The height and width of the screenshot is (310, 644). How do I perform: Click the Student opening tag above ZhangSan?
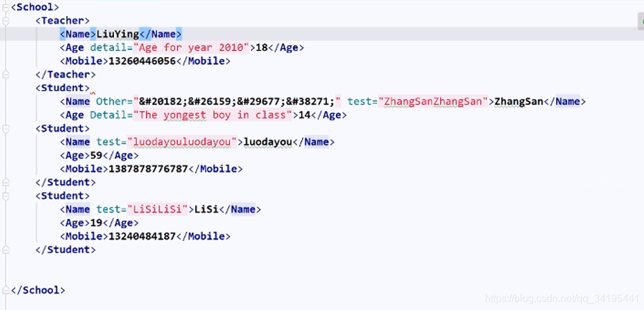point(62,88)
